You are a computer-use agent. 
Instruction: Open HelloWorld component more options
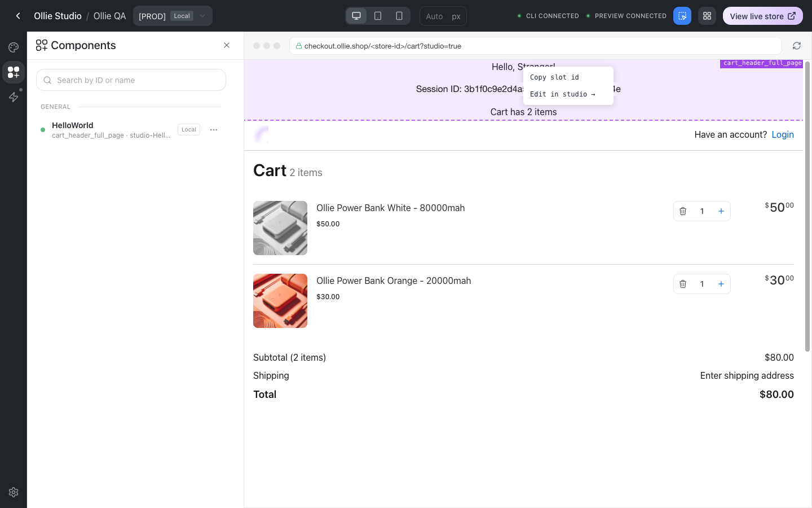pos(214,130)
